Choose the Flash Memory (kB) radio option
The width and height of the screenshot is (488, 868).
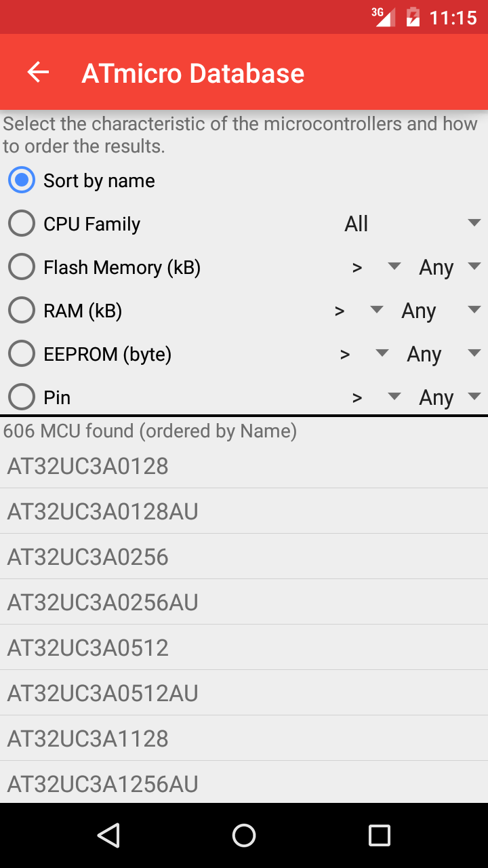click(22, 267)
